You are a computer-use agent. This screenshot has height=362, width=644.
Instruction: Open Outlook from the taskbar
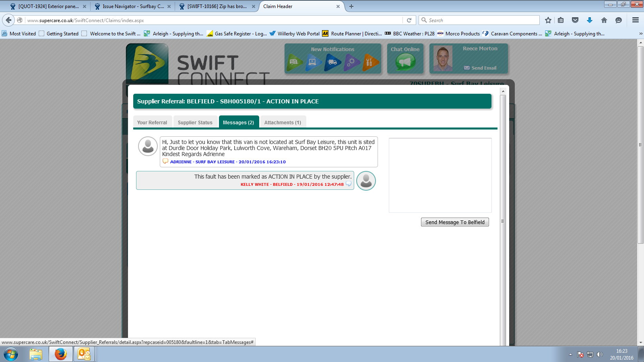click(84, 354)
